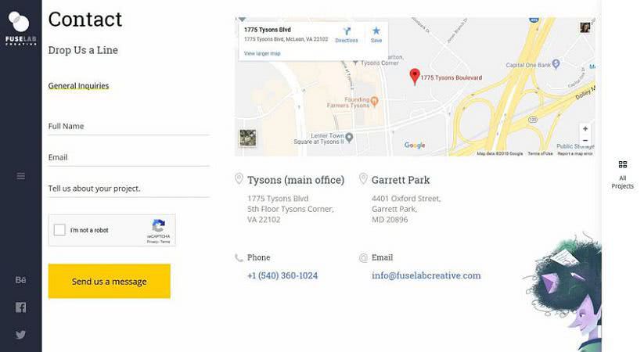This screenshot has width=644, height=352.
Task: Open the Twitter bird icon
Action: (20, 334)
